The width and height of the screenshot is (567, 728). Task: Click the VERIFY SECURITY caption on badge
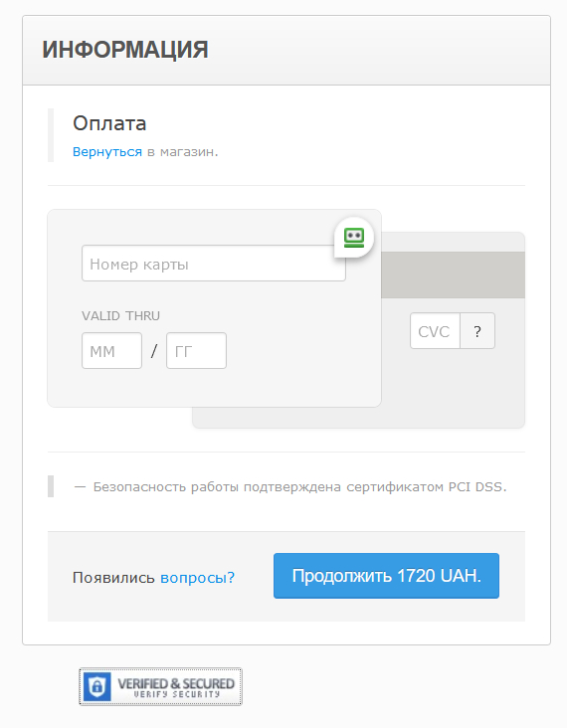pyautogui.click(x=176, y=694)
